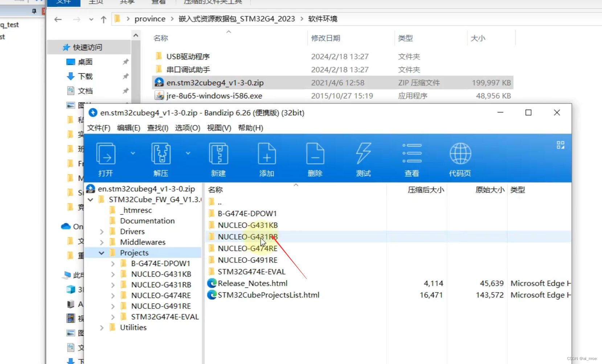Collapse the Projects folder in tree
The image size is (602, 364).
point(102,253)
